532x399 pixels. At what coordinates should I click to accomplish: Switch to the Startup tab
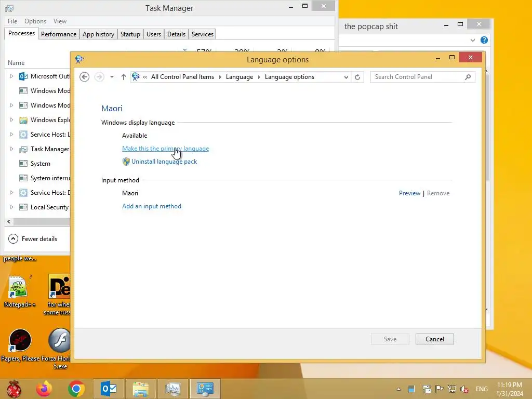coord(130,34)
